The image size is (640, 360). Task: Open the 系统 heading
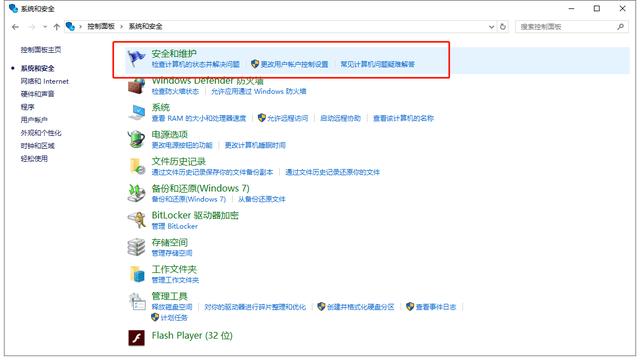click(161, 107)
